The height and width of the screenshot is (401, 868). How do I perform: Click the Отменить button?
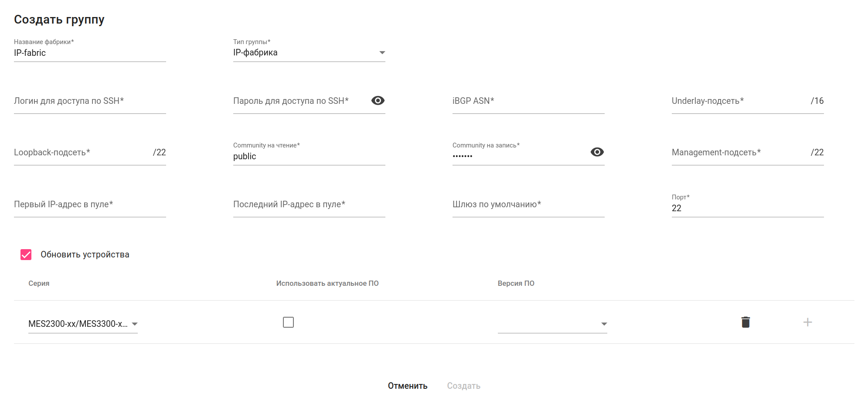(x=407, y=386)
